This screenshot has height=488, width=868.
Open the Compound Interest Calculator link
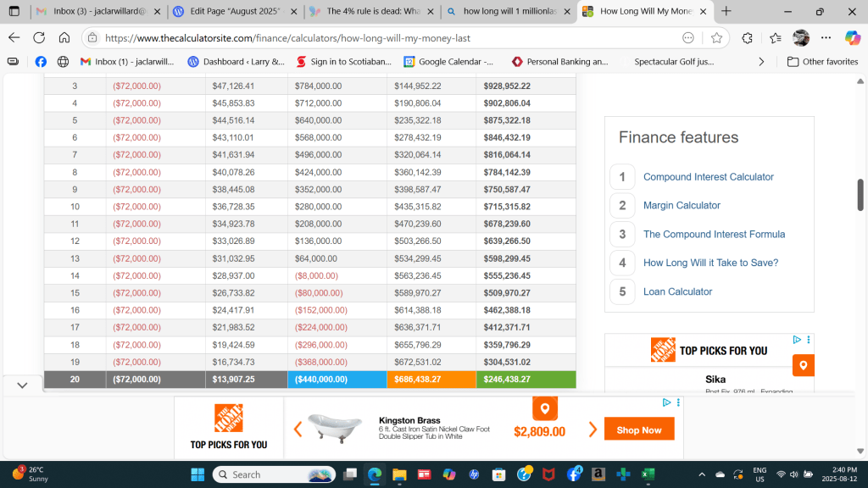708,177
